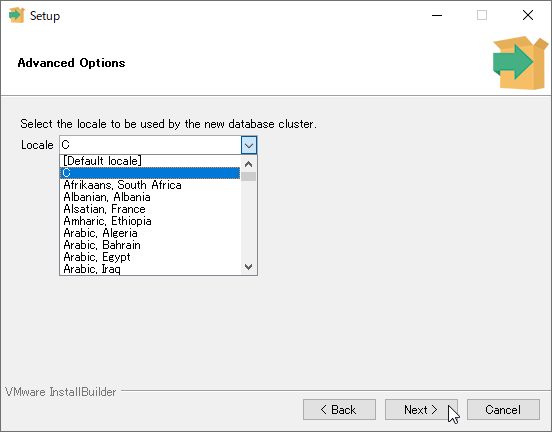Select the highlighted C locale entry
552x432 pixels.
(x=150, y=173)
